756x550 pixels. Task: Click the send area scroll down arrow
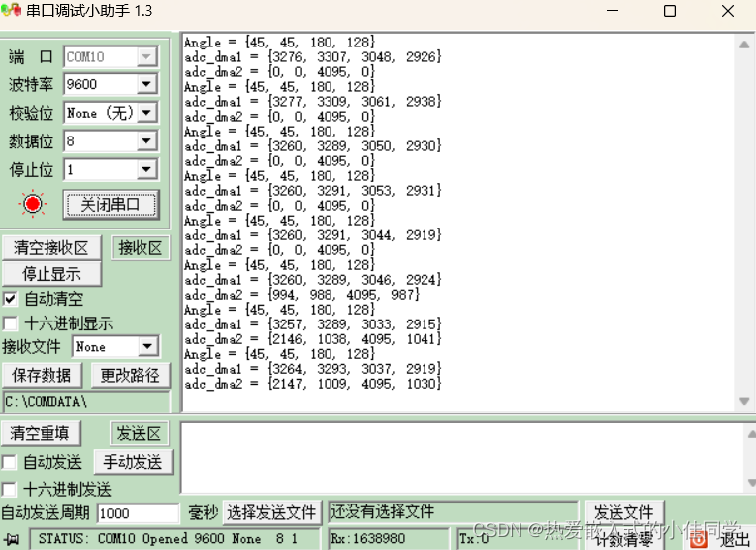click(x=751, y=482)
